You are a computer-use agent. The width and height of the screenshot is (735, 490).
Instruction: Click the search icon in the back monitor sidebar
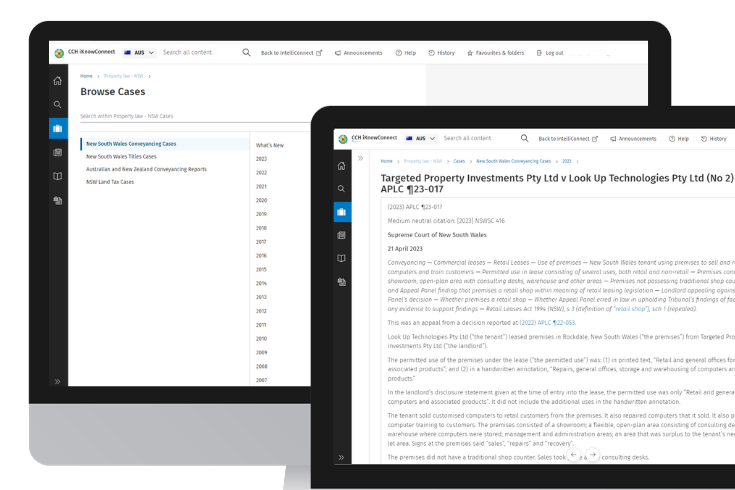coord(58,104)
